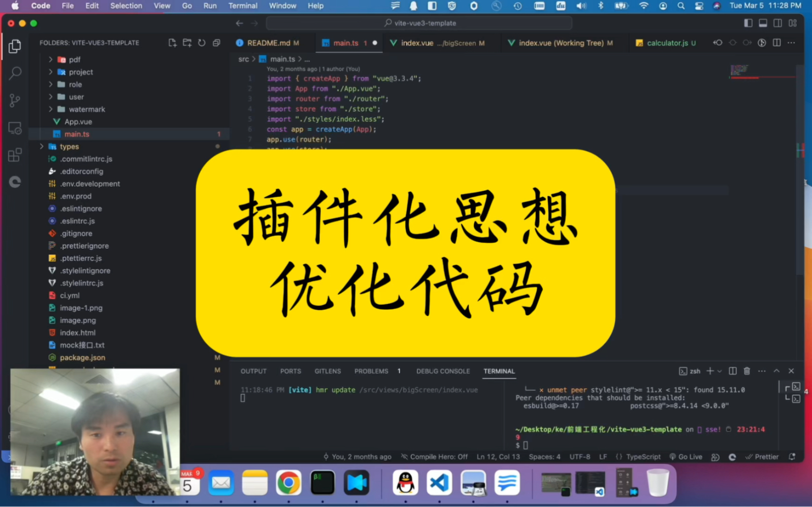This screenshot has width=812, height=507.
Task: Split the editor to the right
Action: coord(777,43)
